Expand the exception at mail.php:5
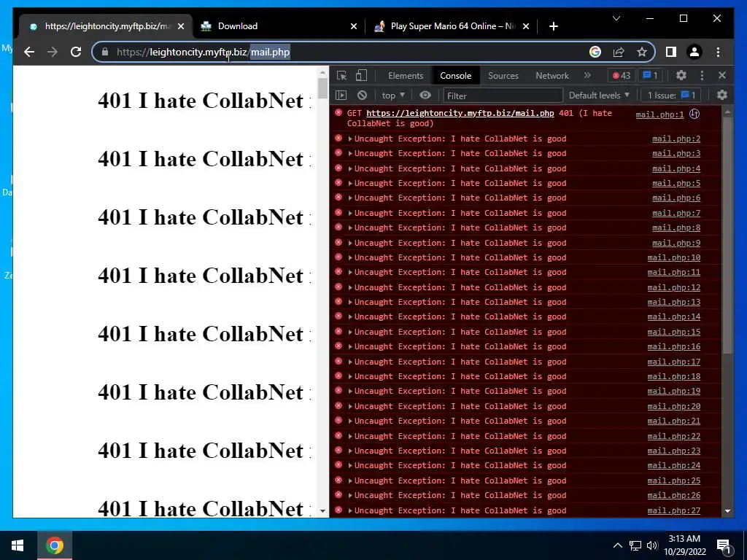The width and height of the screenshot is (747, 560). pyautogui.click(x=350, y=183)
